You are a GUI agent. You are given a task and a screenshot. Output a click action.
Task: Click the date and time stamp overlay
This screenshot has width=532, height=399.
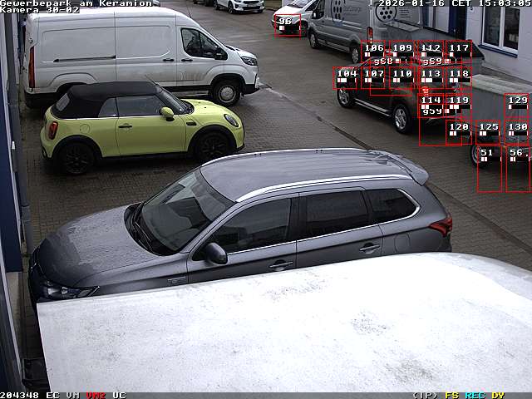click(454, 3)
